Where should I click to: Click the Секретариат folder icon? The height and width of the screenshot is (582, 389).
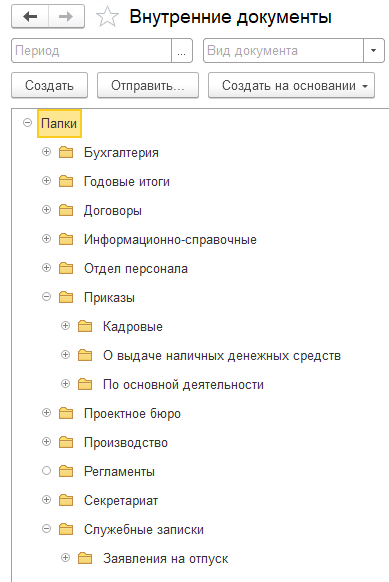66,500
